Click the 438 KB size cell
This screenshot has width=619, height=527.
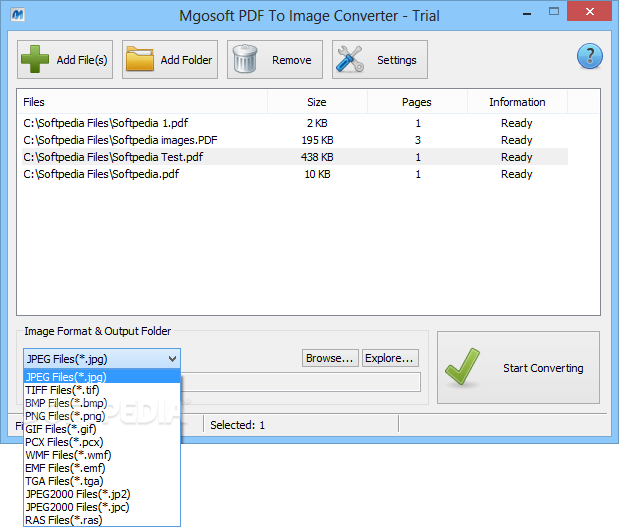coord(317,157)
